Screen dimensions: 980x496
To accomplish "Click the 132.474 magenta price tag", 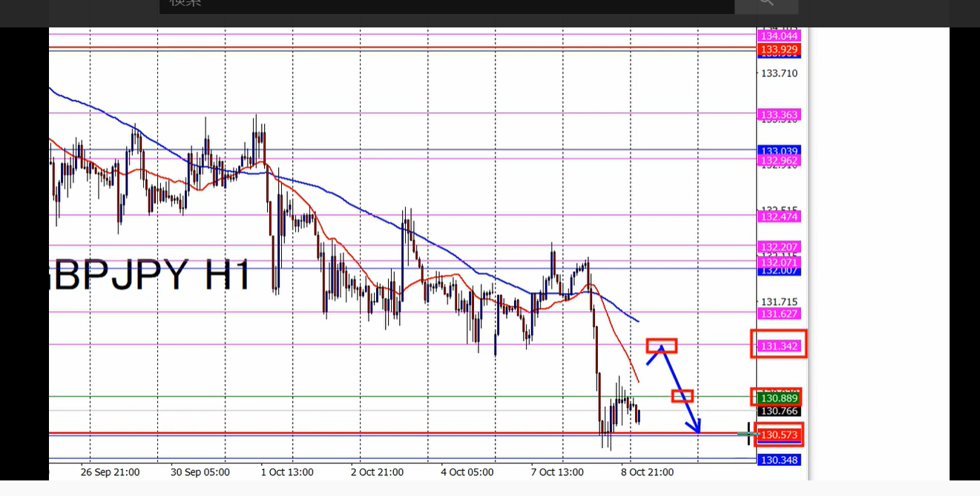I will click(x=779, y=216).
